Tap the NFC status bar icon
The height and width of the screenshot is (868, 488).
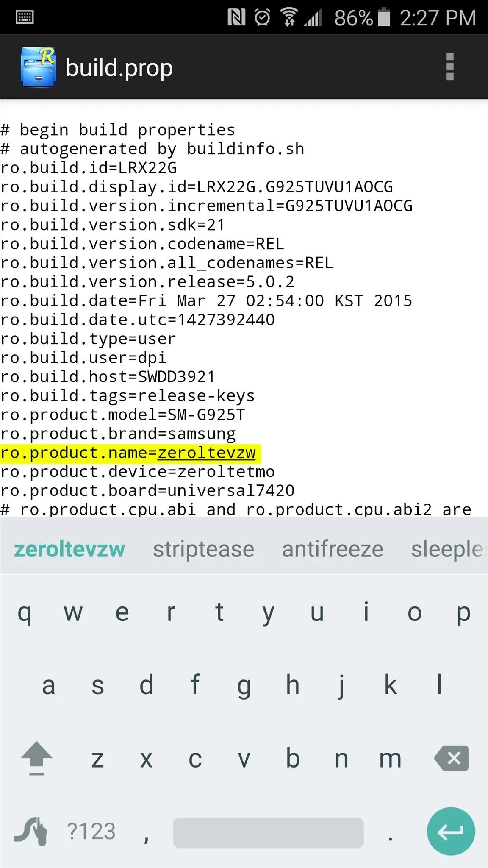click(x=236, y=17)
